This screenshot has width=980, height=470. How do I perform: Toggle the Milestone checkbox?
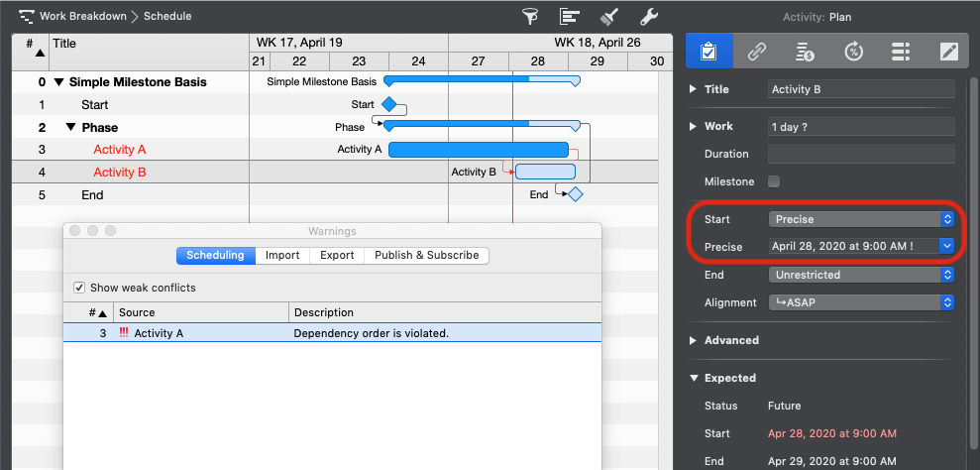click(774, 181)
